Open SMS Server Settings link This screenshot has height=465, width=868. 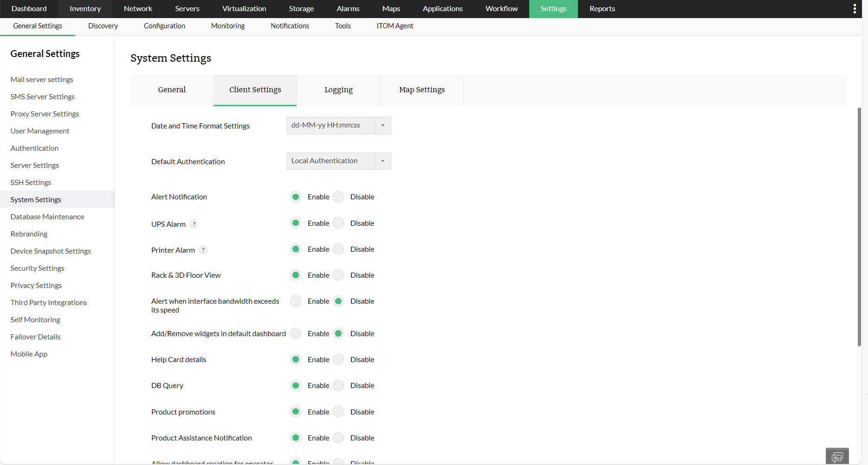43,97
